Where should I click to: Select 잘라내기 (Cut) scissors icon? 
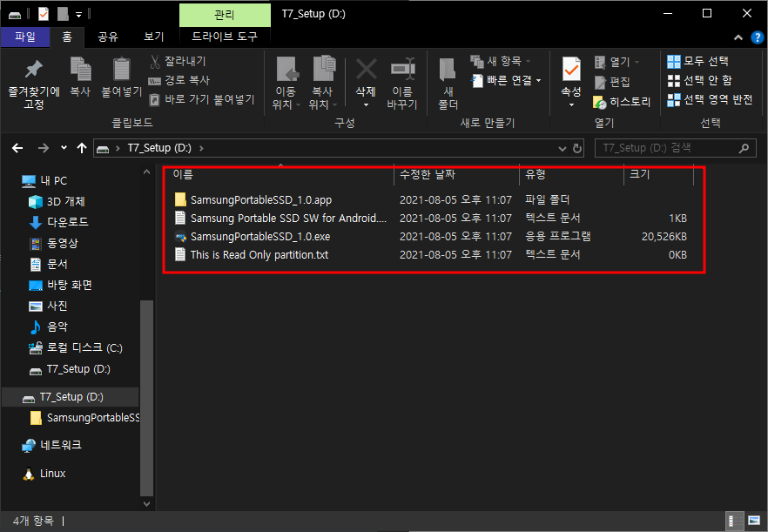154,62
